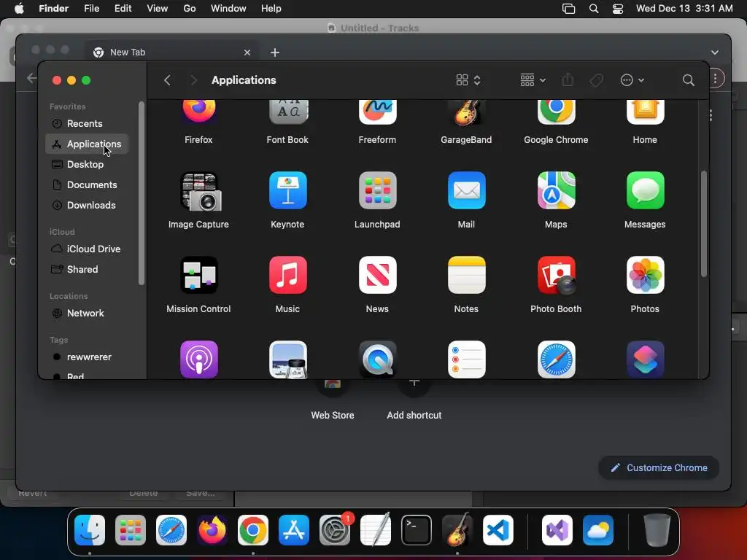Open the icon view switcher dropdown
The height and width of the screenshot is (560, 747).
(468, 80)
